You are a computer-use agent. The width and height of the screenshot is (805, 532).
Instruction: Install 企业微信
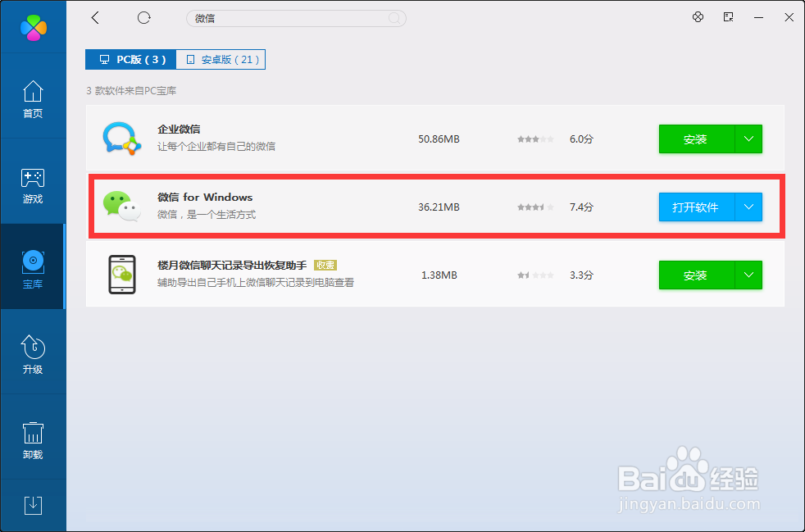696,139
